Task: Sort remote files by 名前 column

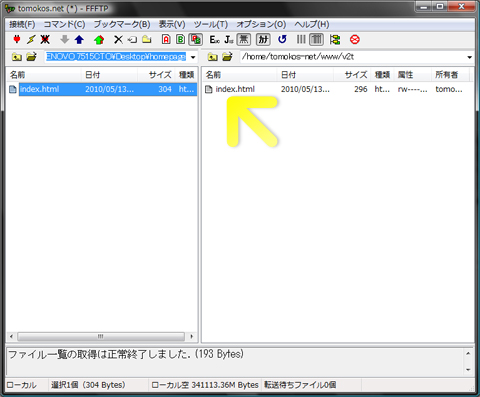Action: click(240, 75)
